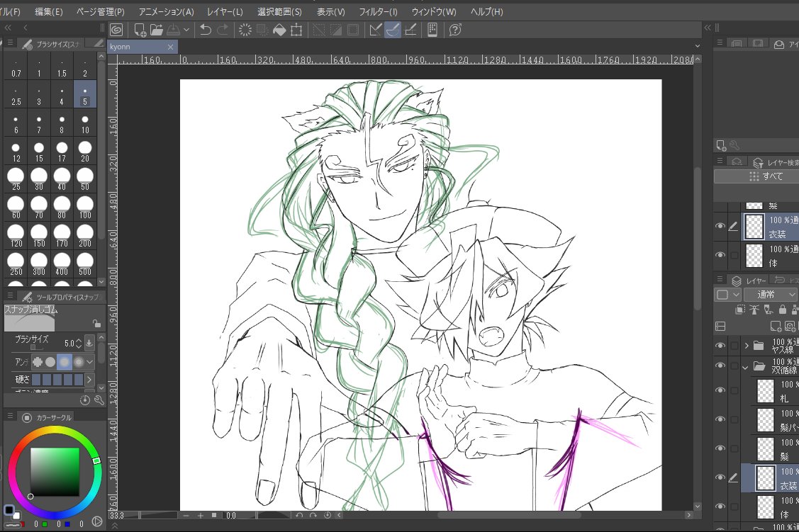Open the save dropdown arrow in toolbar

186,30
